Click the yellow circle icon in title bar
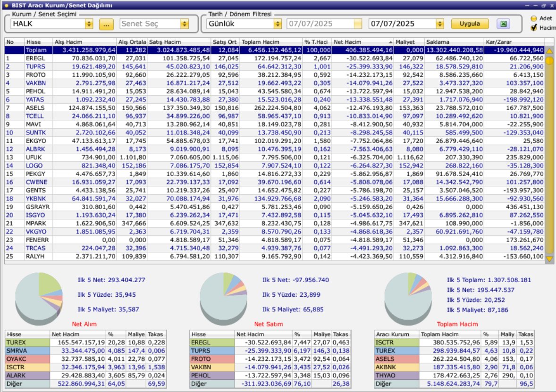556x392 pixels. click(x=7, y=5)
